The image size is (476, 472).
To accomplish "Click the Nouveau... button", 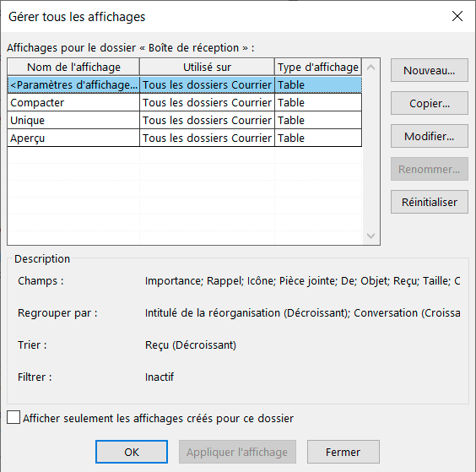I will pos(430,70).
